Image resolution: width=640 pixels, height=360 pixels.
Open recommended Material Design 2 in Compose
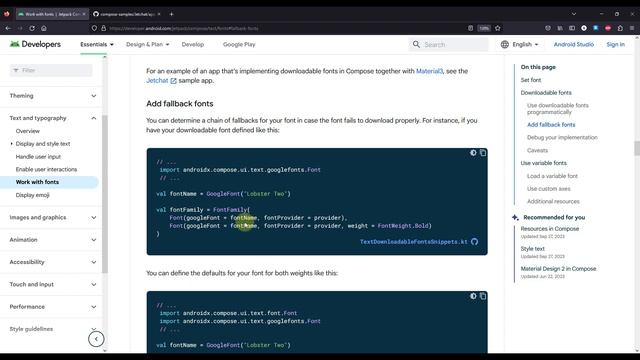click(558, 269)
